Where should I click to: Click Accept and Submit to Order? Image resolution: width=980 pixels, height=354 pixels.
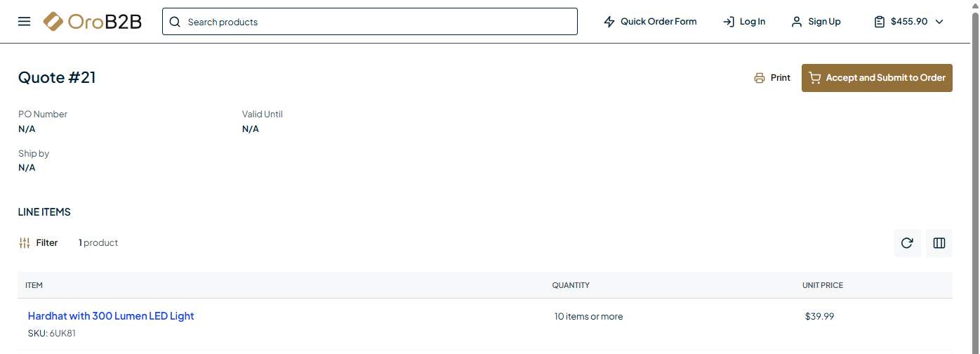(877, 78)
